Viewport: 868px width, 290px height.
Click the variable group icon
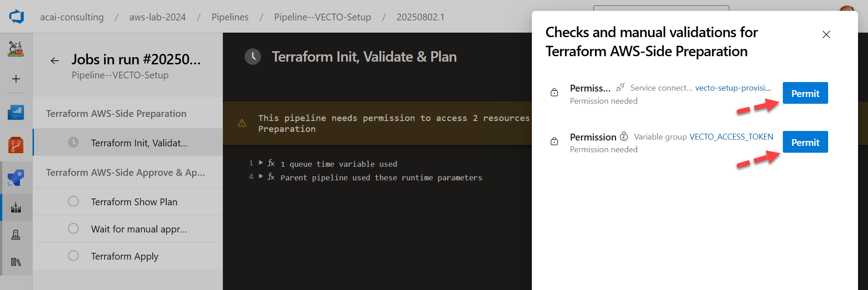tap(624, 136)
